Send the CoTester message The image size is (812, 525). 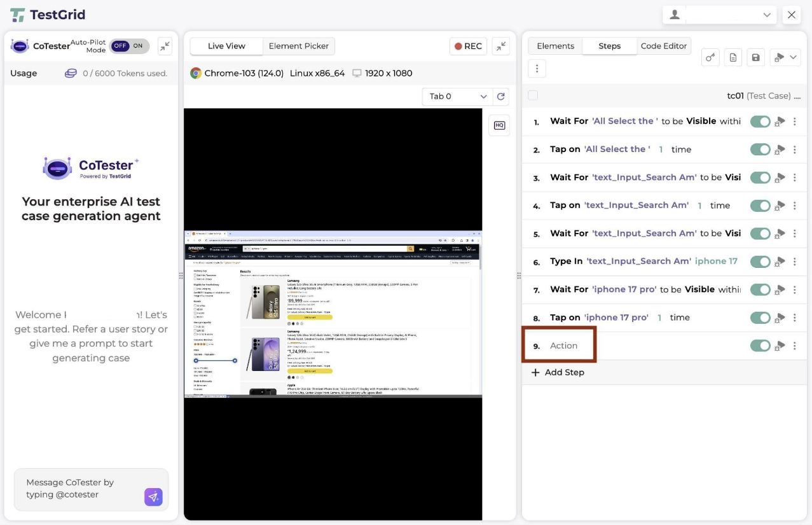coord(153,497)
